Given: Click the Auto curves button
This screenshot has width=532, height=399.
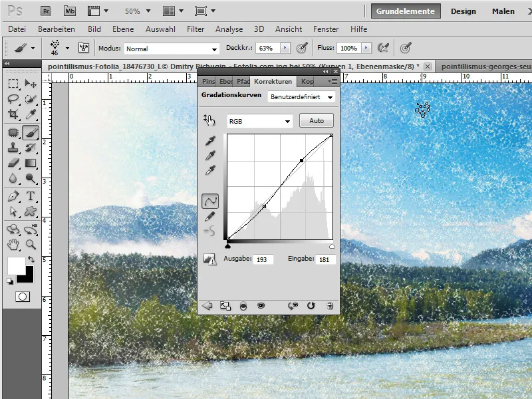Looking at the screenshot, I should coord(317,121).
